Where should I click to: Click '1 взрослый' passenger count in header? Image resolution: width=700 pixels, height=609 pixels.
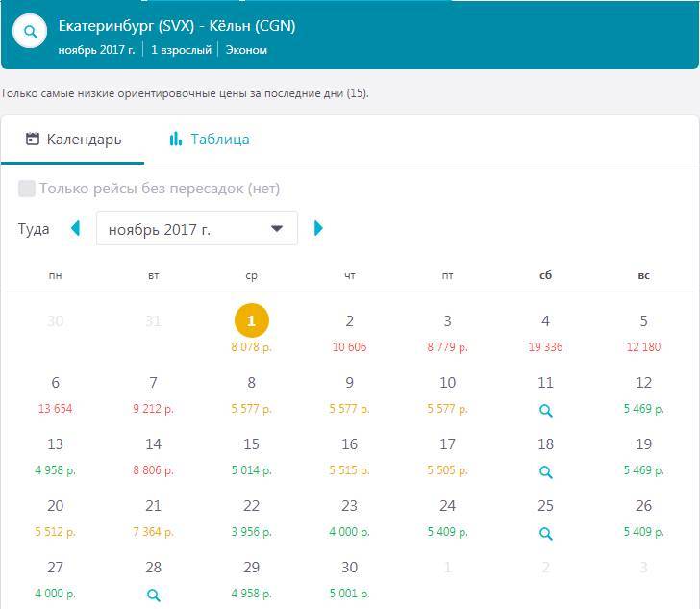point(181,49)
